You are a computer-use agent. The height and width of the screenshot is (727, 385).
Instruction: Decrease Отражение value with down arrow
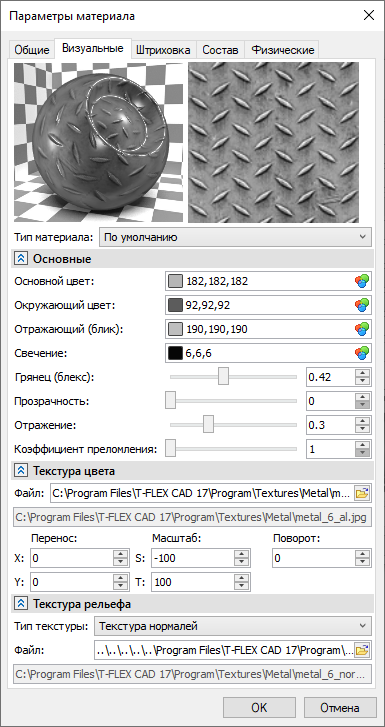tap(362, 429)
